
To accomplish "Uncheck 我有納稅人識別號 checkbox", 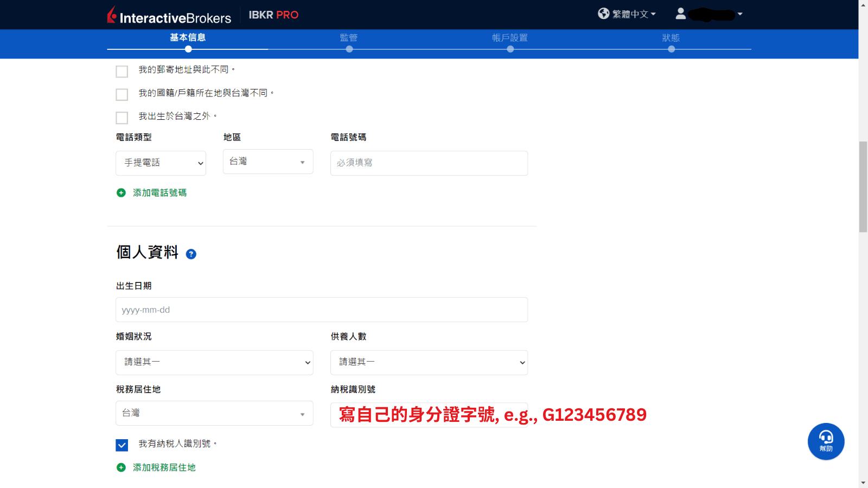I will (122, 445).
